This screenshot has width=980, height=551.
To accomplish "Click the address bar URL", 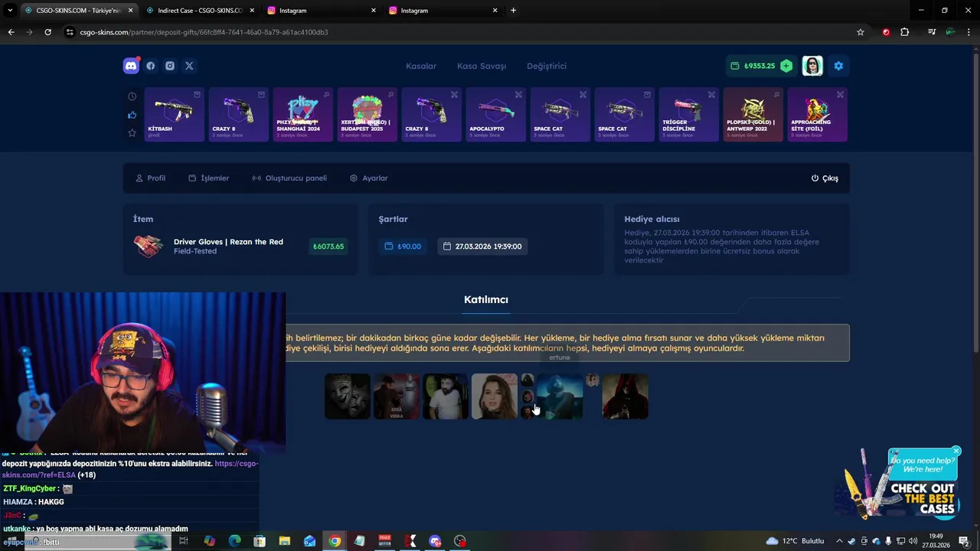I will pyautogui.click(x=204, y=32).
